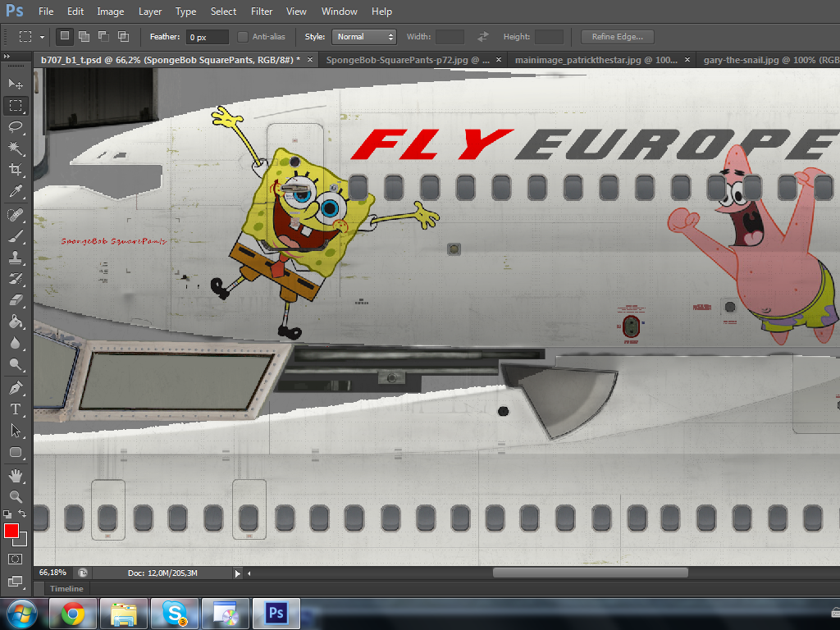Screen dimensions: 840x630
Task: Open the Style dropdown set to Normal
Action: pyautogui.click(x=364, y=37)
